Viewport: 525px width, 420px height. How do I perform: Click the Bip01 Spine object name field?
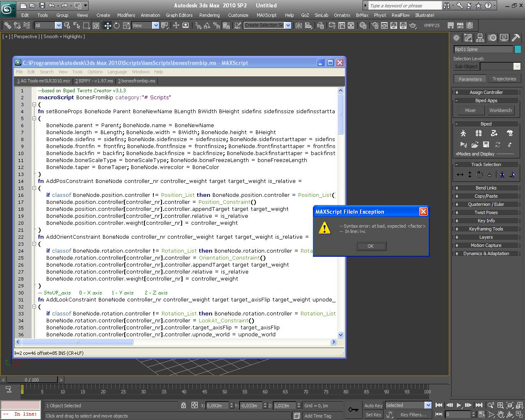tap(483, 49)
